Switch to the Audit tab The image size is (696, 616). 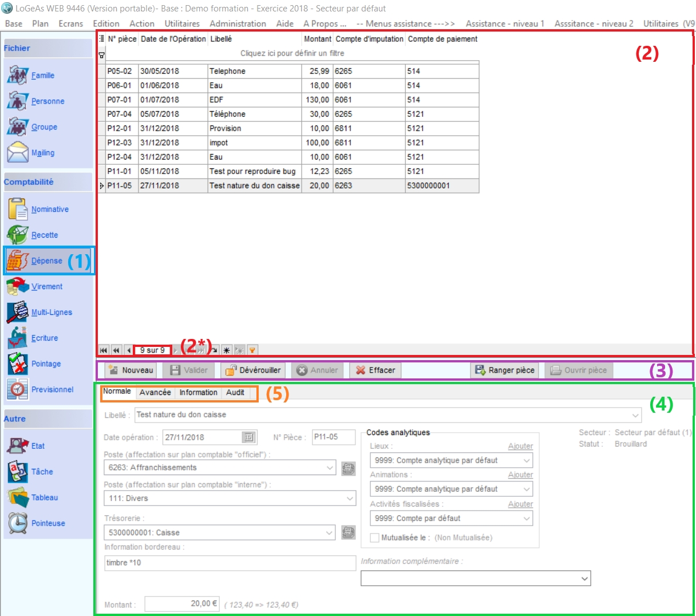[235, 392]
